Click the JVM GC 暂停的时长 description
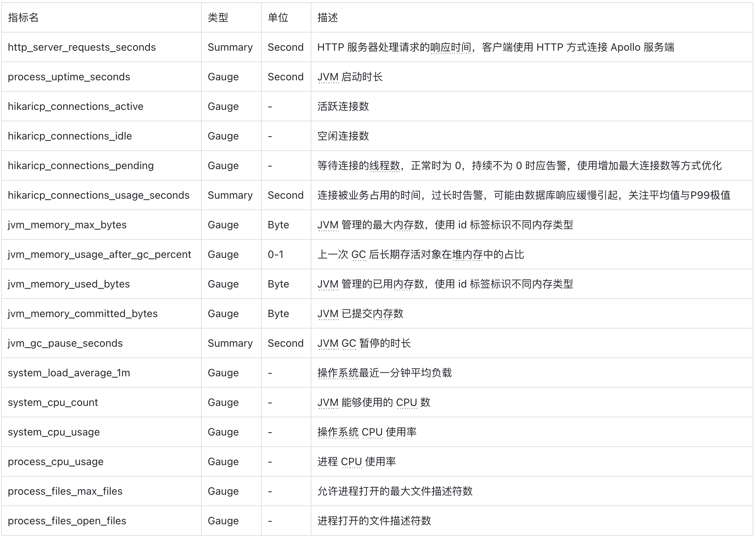The width and height of the screenshot is (756, 538). click(364, 343)
